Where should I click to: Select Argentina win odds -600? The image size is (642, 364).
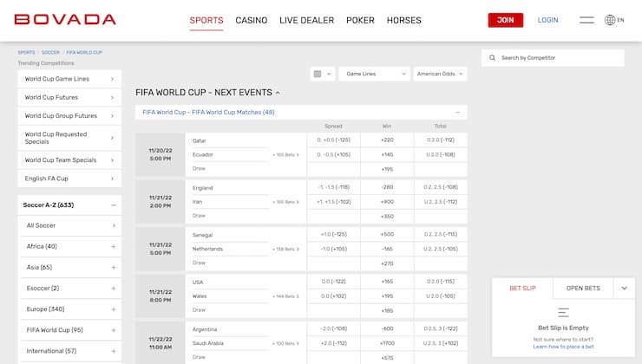coord(387,328)
